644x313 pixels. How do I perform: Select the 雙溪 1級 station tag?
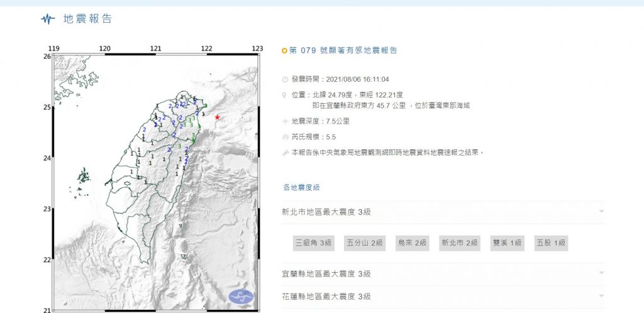[508, 243]
